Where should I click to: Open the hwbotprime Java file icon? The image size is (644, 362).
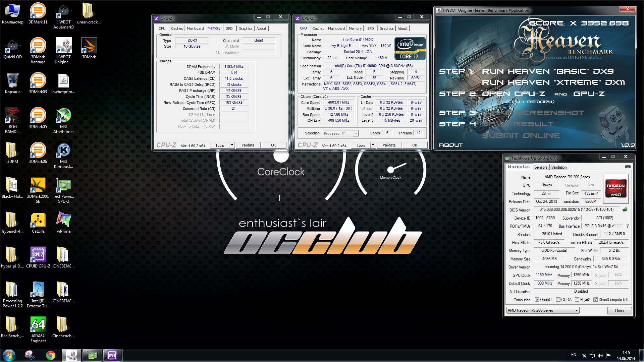click(63, 83)
